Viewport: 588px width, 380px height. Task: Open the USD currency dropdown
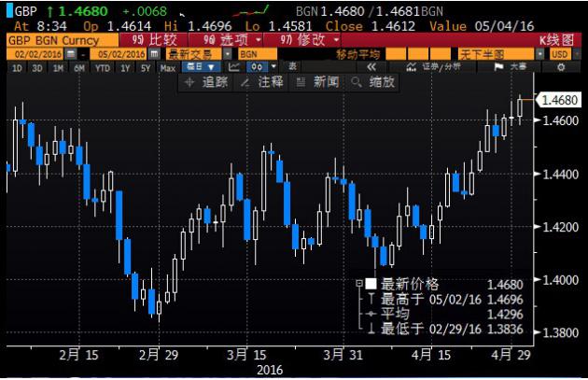pyautogui.click(x=560, y=55)
